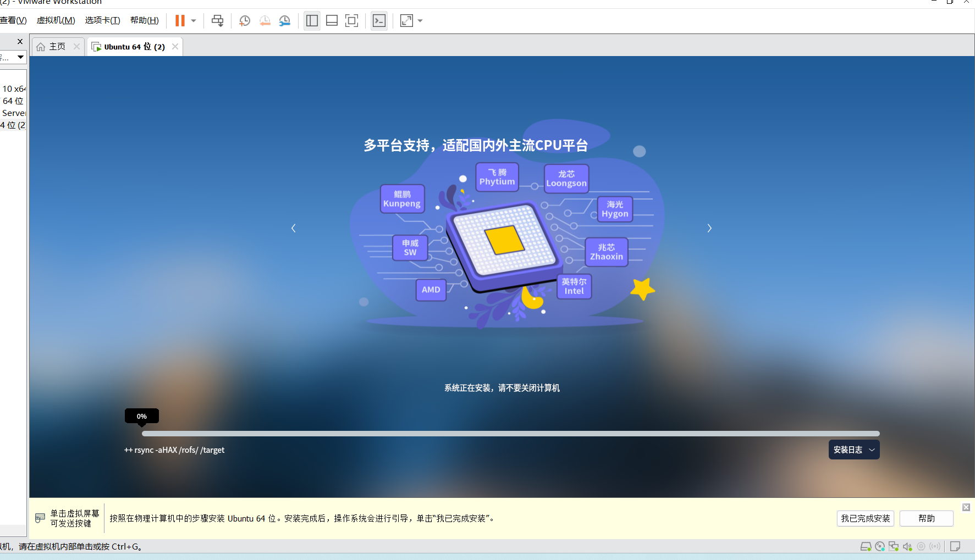Click the greyed-out camera device status icon
Viewport: 975px width, 560px height.
921,546
